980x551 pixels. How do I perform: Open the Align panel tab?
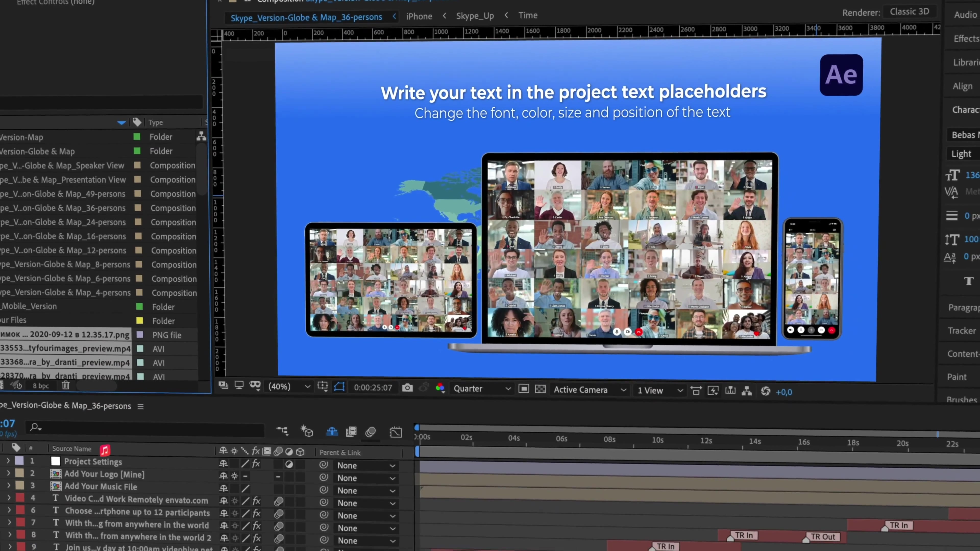pyautogui.click(x=962, y=86)
